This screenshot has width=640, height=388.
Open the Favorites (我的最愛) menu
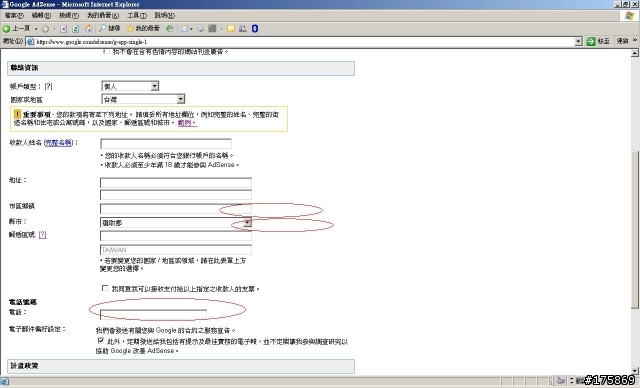(x=103, y=16)
